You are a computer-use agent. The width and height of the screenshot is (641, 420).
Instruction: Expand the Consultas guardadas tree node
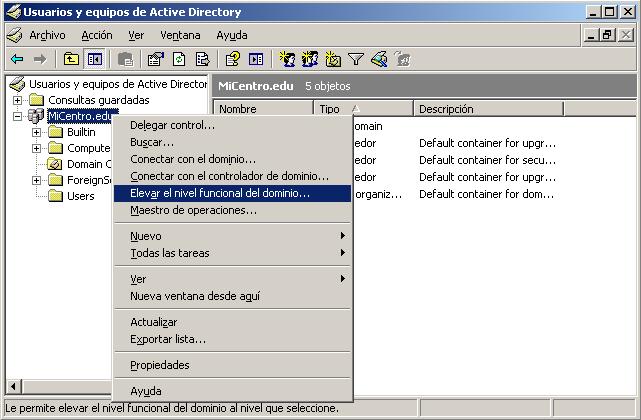[18, 100]
